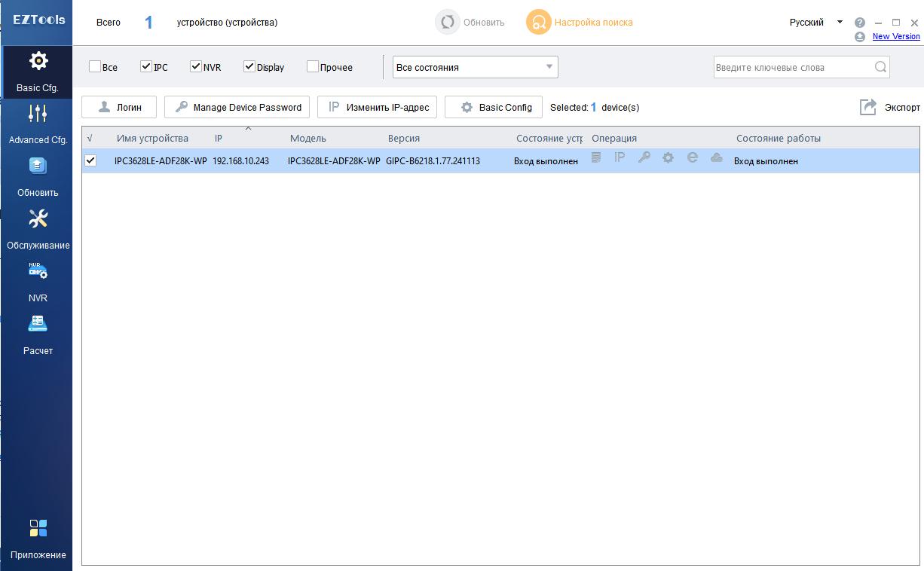Click the keyword search input field
This screenshot has width=924, height=571.
[791, 67]
